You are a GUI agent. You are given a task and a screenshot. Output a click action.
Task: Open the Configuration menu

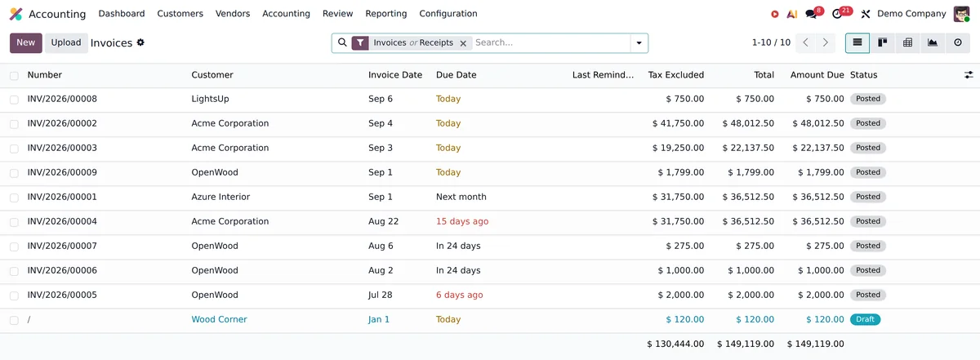[448, 14]
